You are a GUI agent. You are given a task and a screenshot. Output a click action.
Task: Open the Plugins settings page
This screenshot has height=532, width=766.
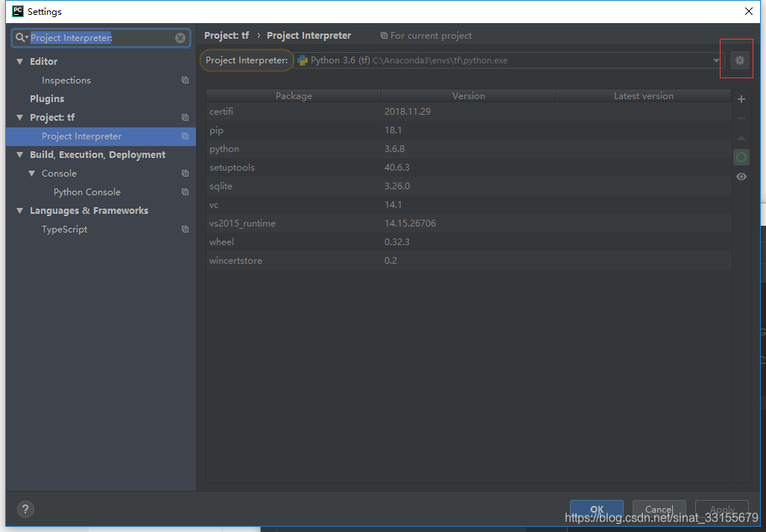pos(47,98)
